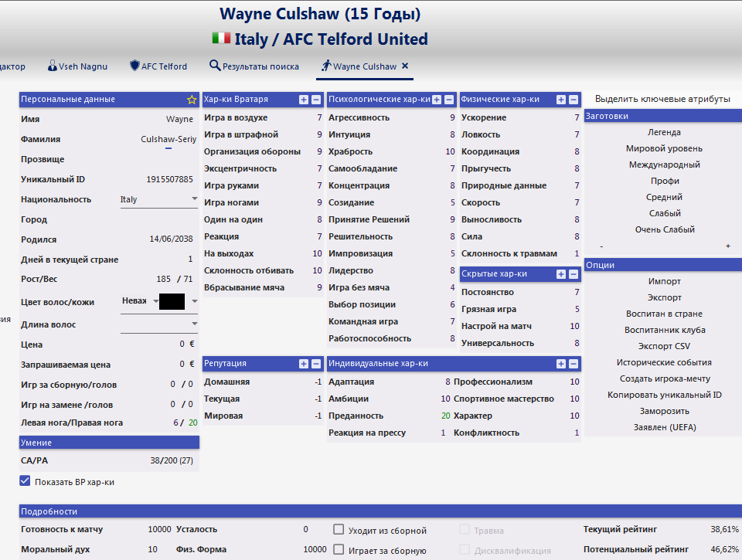Open the Длина волос dropdown

(159, 324)
